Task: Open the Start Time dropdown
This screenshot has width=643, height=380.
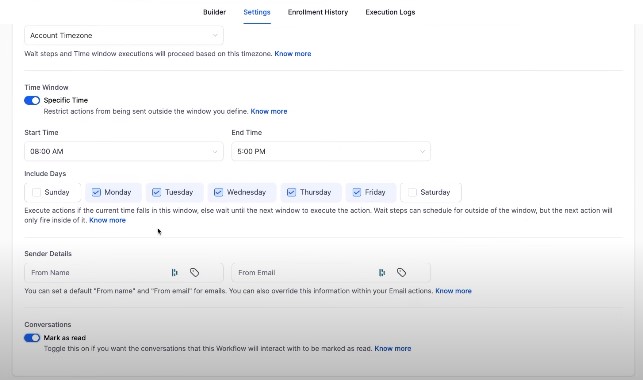Action: [x=124, y=151]
